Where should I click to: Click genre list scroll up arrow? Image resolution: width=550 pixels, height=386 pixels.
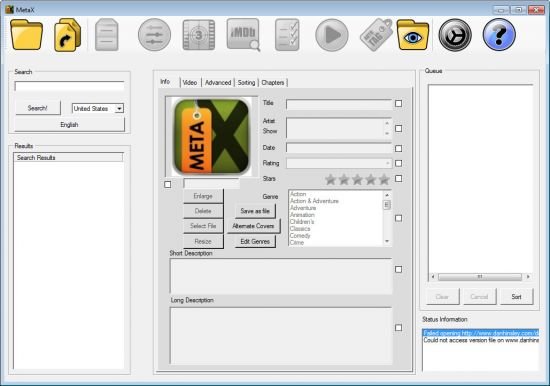point(387,195)
